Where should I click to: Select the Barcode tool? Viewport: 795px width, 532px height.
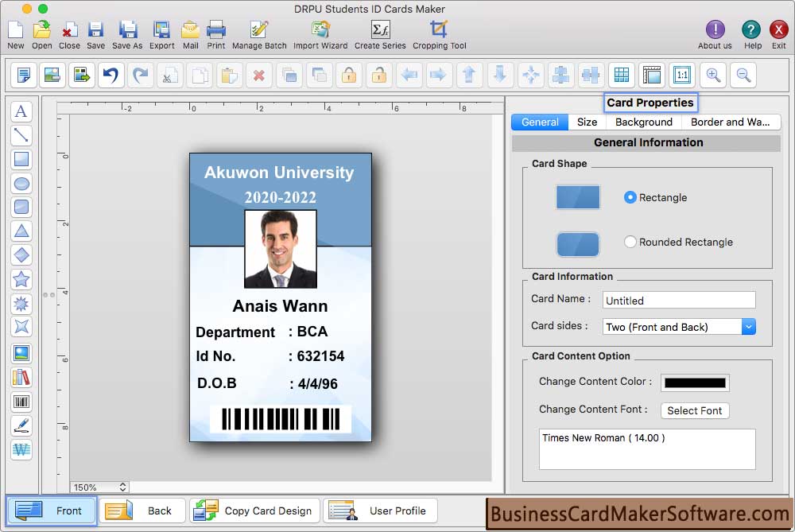21,402
